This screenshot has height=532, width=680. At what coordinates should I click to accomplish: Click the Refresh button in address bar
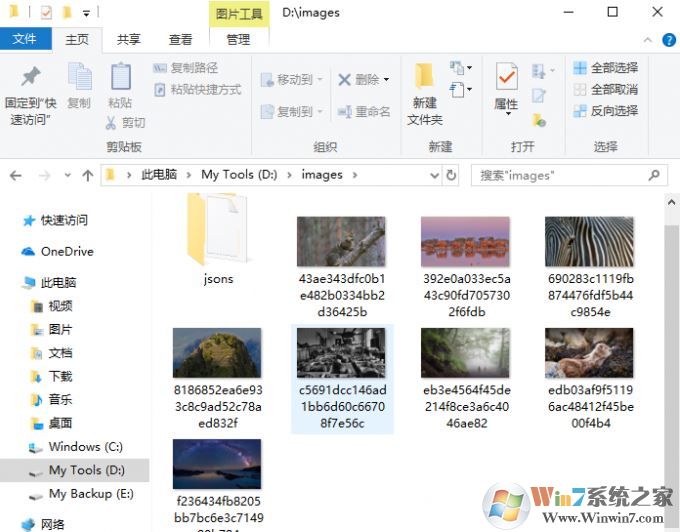[451, 176]
